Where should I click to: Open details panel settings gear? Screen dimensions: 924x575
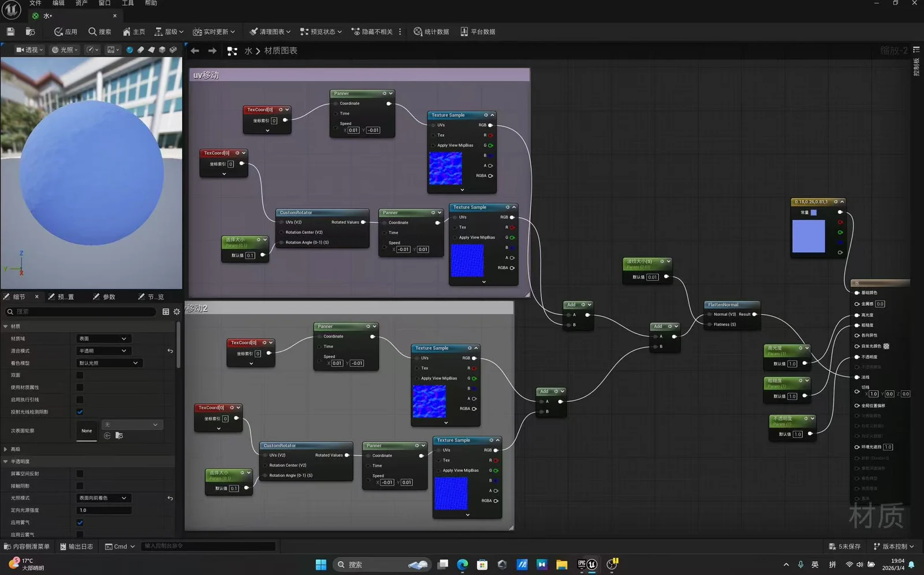click(x=177, y=312)
